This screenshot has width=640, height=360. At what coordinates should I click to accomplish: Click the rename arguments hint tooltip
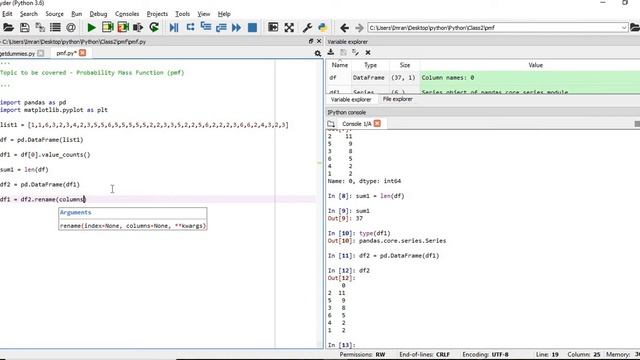coord(133,219)
